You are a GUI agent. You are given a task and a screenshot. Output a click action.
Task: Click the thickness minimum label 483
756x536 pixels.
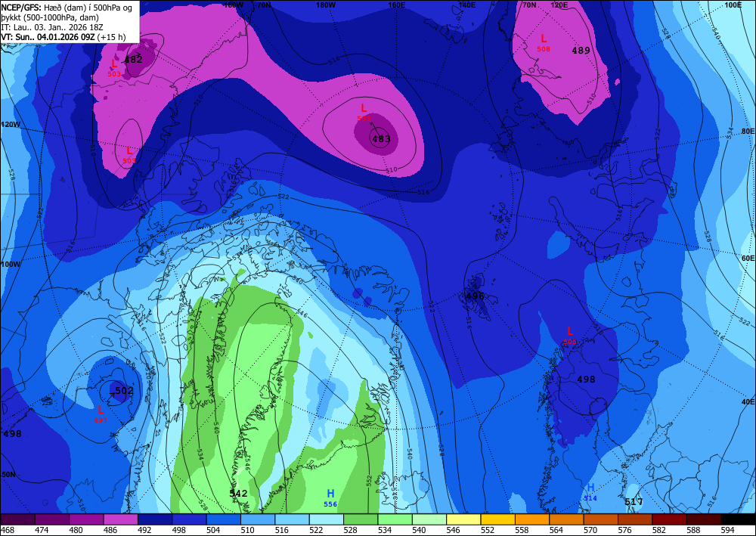381,139
